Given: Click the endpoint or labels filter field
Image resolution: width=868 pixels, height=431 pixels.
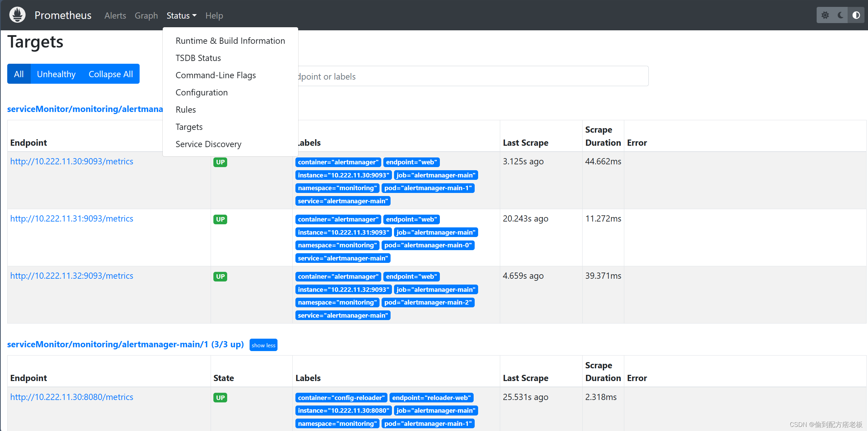Looking at the screenshot, I should pos(472,76).
